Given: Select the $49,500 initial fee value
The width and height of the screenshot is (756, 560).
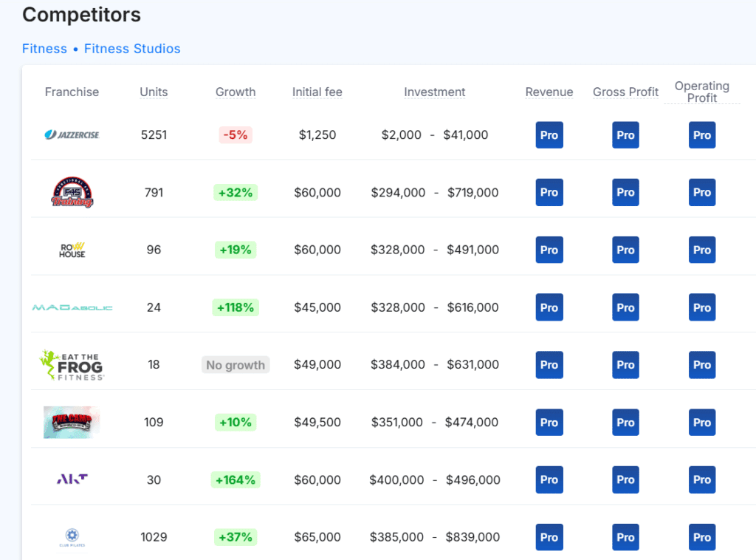Looking at the screenshot, I should coord(317,422).
